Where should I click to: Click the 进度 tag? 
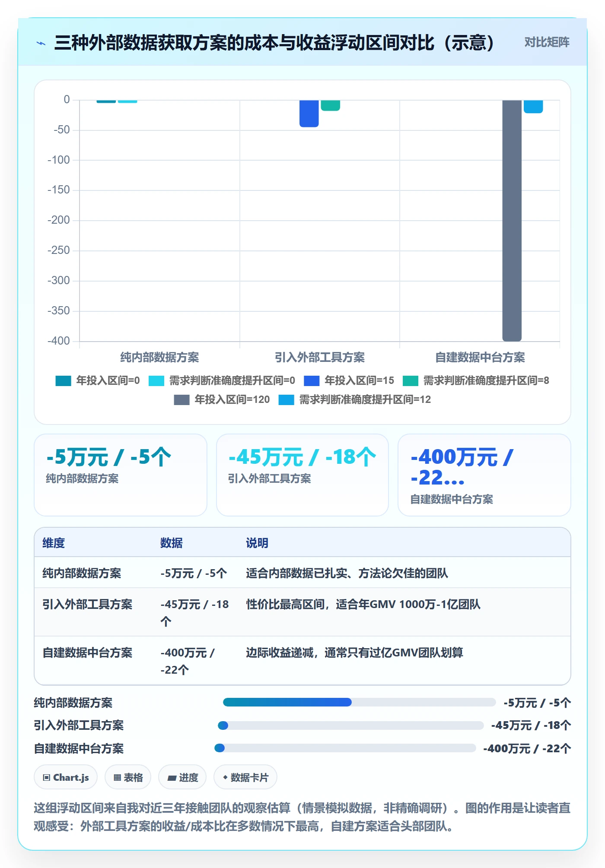(x=182, y=777)
